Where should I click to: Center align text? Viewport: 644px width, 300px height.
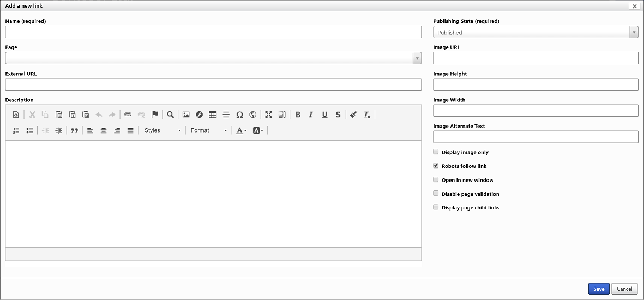coord(104,130)
